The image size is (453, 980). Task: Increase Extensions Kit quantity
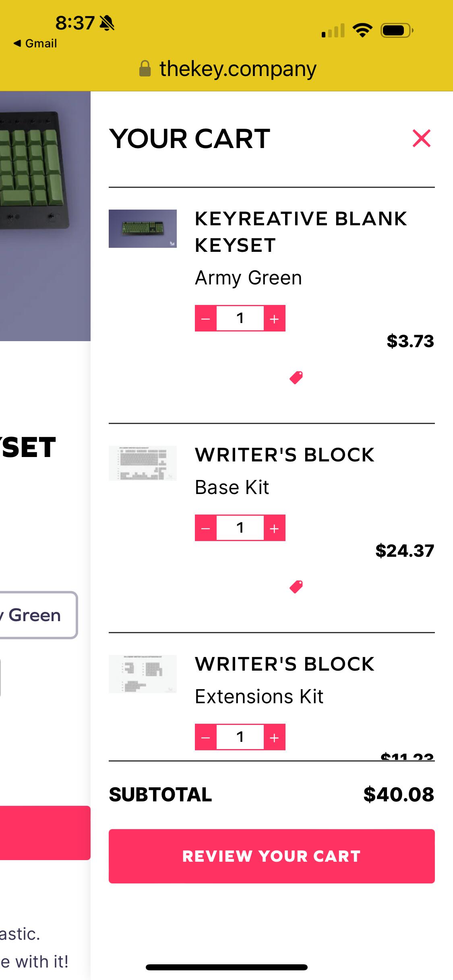point(274,737)
